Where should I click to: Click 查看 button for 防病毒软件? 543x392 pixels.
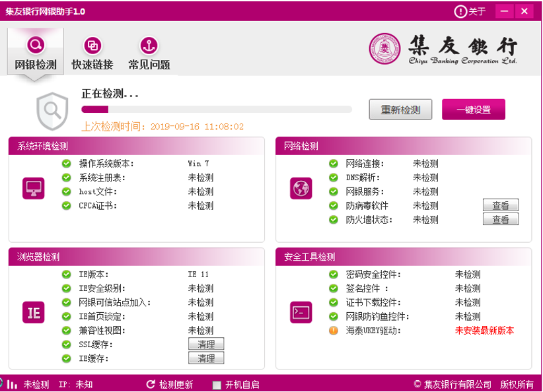(501, 205)
